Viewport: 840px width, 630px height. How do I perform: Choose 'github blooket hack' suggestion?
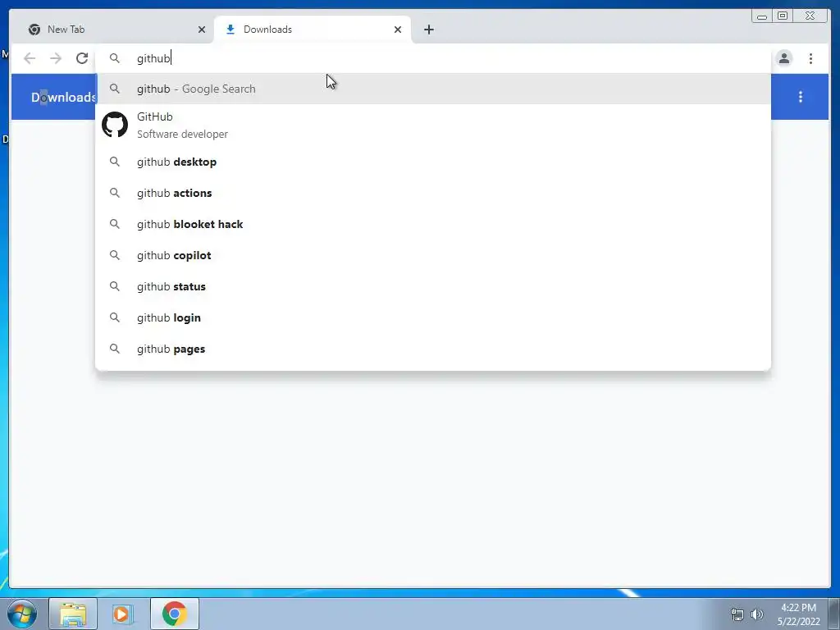tap(433, 224)
